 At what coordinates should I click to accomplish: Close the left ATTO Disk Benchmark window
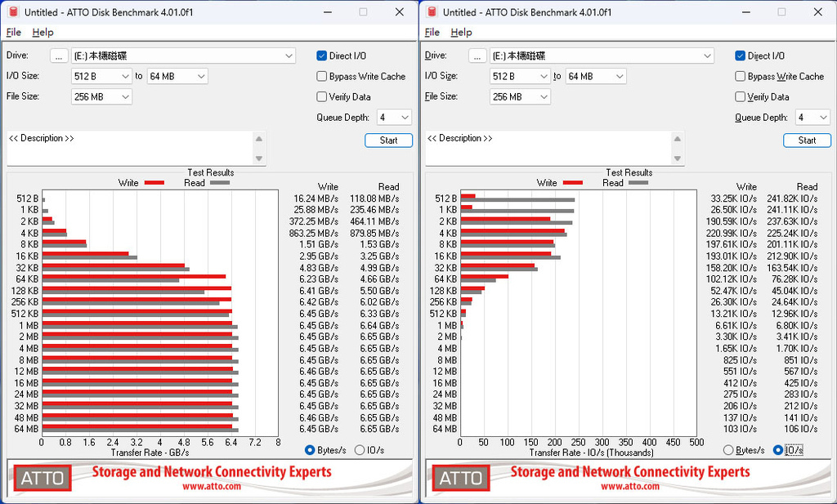tap(399, 11)
